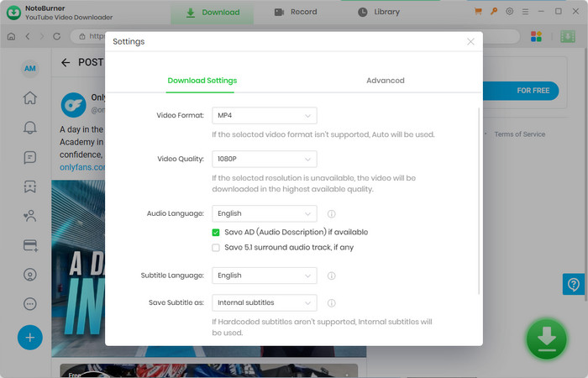Viewport: 588px width, 378px height.
Task: Open the Video Quality 1080P dropdown
Action: [265, 159]
